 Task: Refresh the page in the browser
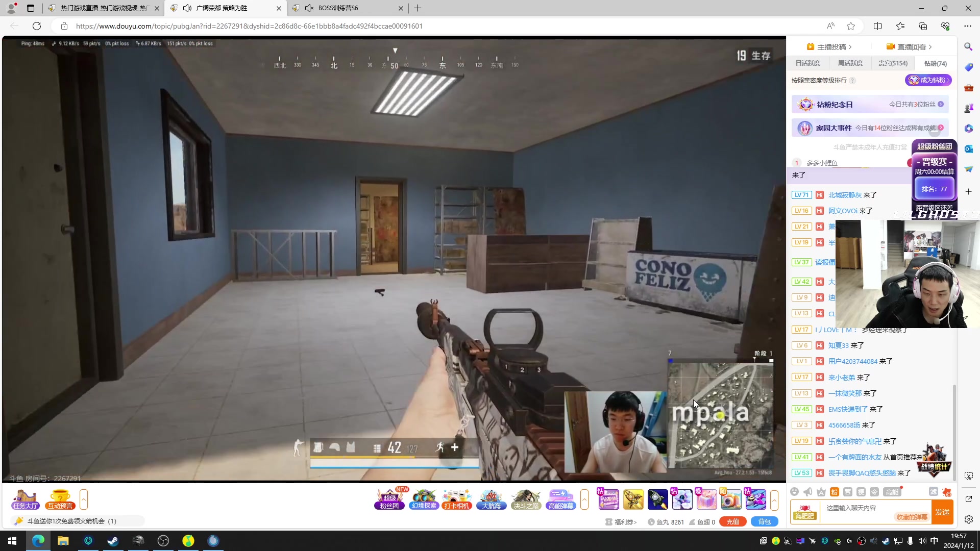[x=37, y=26]
